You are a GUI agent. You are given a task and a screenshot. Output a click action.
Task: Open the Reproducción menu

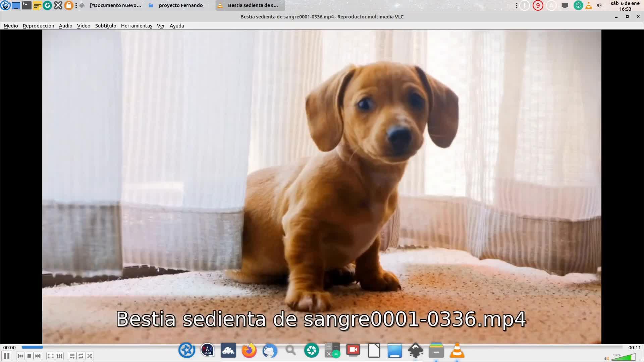[x=38, y=26]
